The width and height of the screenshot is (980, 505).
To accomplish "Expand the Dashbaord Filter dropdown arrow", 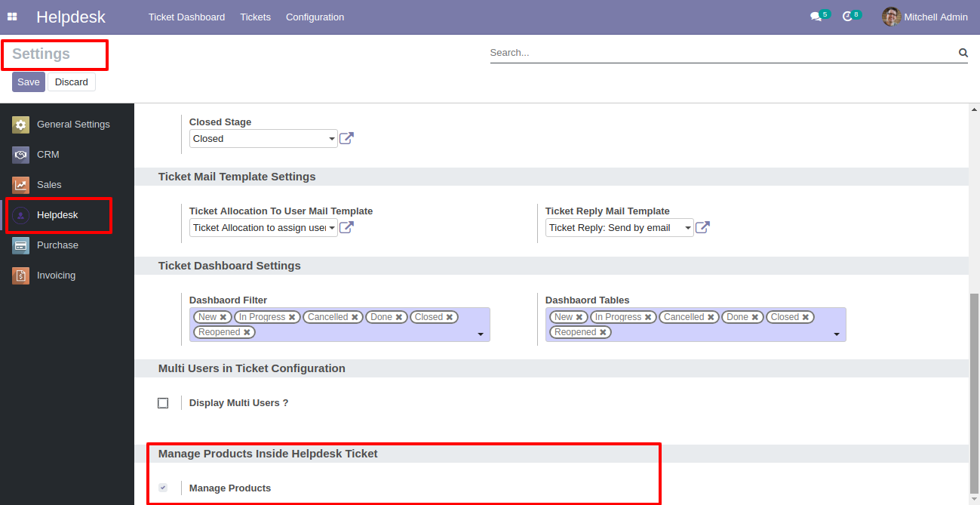I will click(481, 334).
